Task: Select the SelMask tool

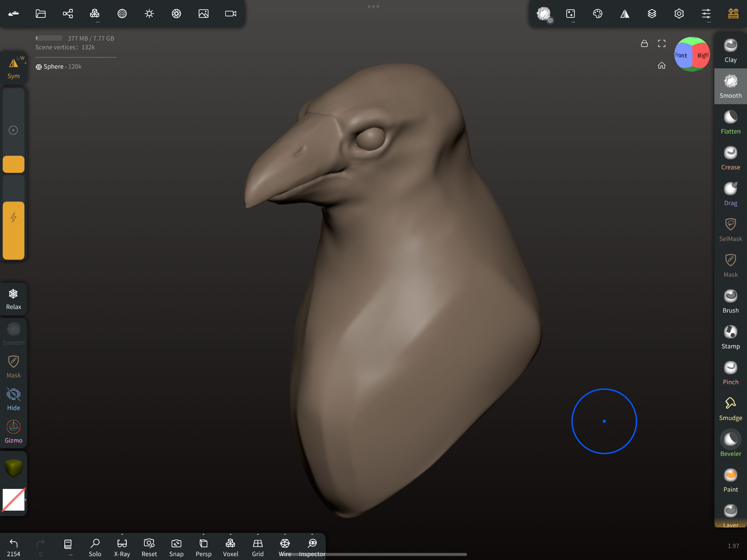Action: click(x=730, y=230)
